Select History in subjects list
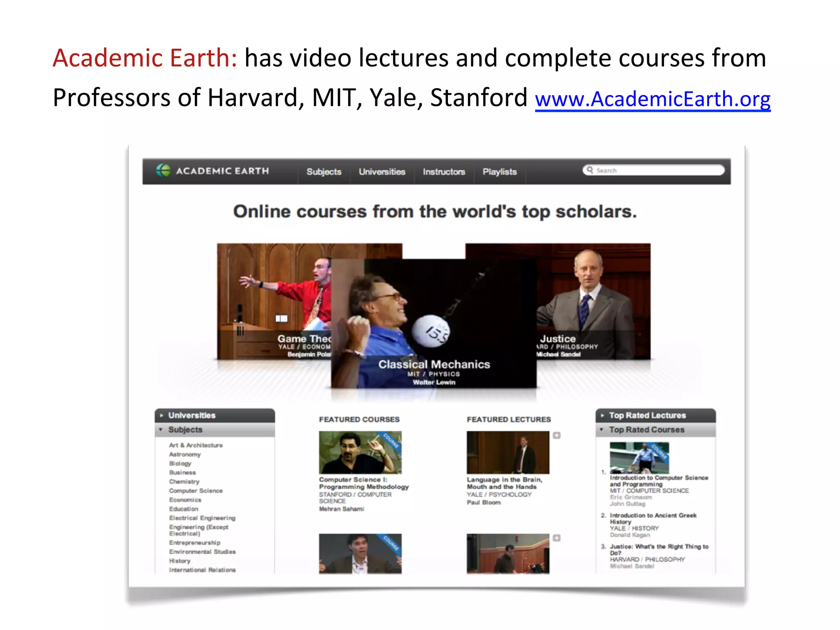The height and width of the screenshot is (630, 840). 180,561
